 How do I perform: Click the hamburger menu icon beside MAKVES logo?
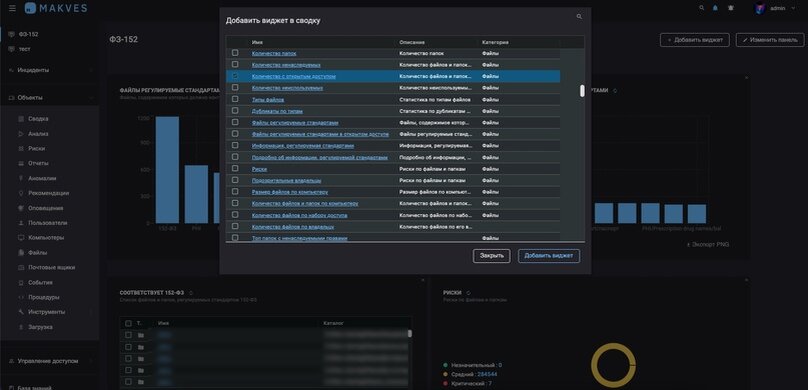tap(12, 8)
